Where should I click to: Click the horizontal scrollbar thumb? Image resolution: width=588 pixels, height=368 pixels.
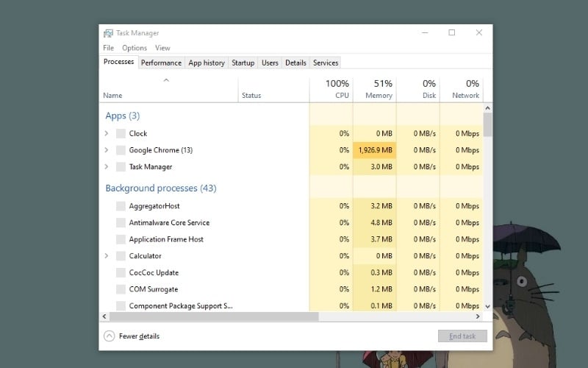(214, 316)
